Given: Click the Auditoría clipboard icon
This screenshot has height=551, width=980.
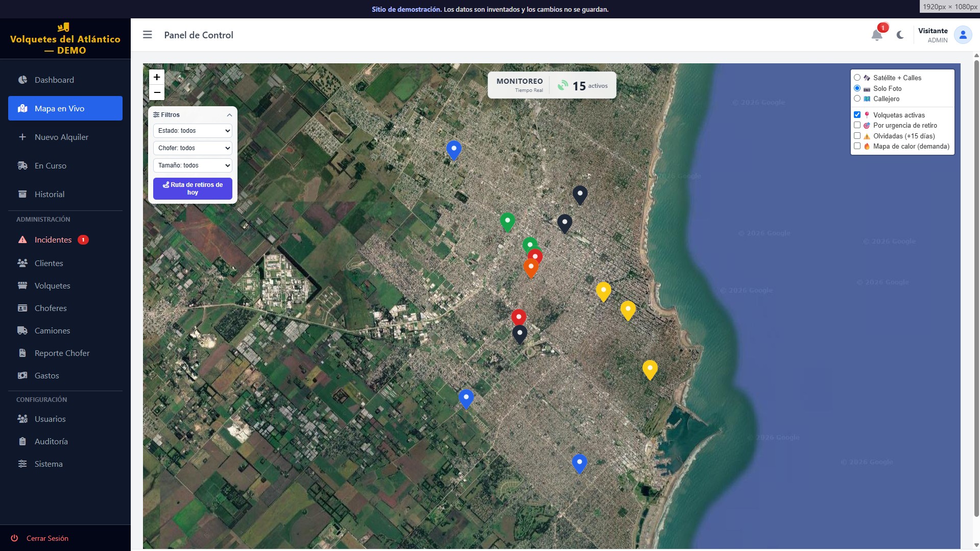Looking at the screenshot, I should 22,441.
